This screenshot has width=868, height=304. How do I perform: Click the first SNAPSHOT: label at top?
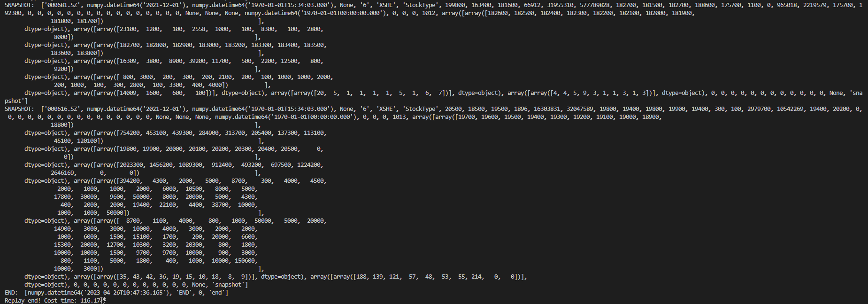[x=19, y=5]
